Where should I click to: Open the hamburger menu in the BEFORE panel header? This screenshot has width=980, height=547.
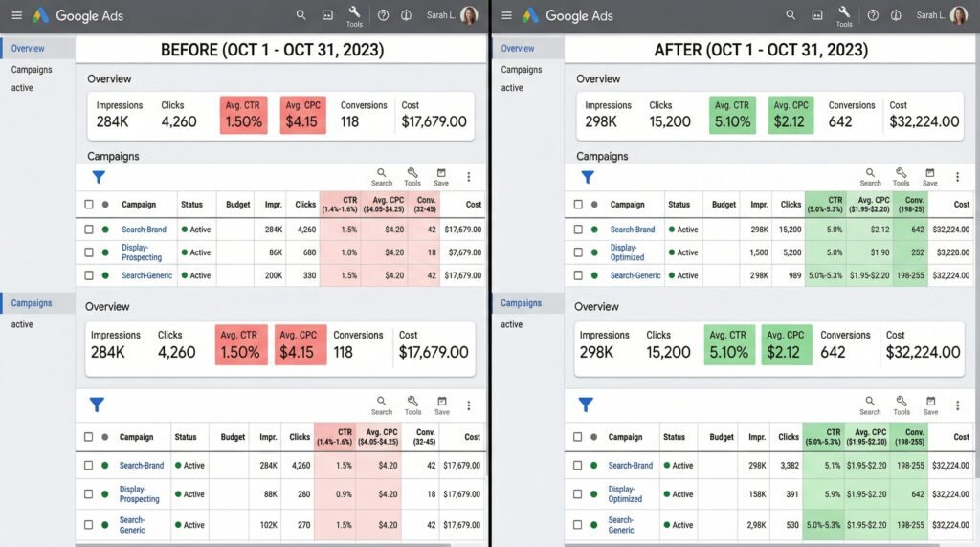coord(16,15)
